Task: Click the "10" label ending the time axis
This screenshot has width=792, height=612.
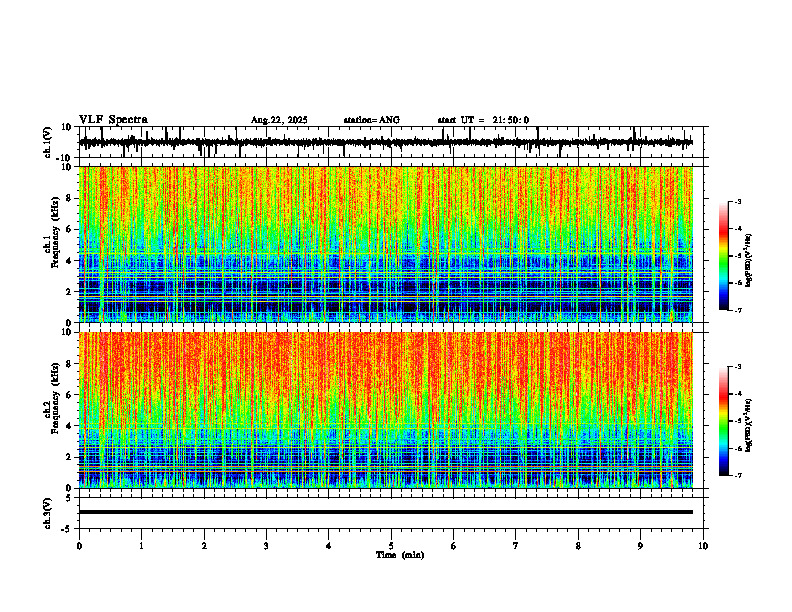Action: point(703,546)
